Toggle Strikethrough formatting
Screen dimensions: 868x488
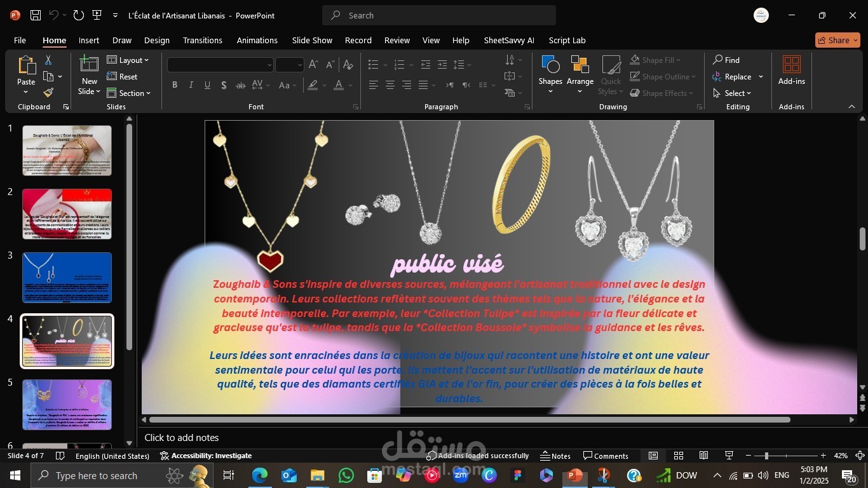(240, 85)
